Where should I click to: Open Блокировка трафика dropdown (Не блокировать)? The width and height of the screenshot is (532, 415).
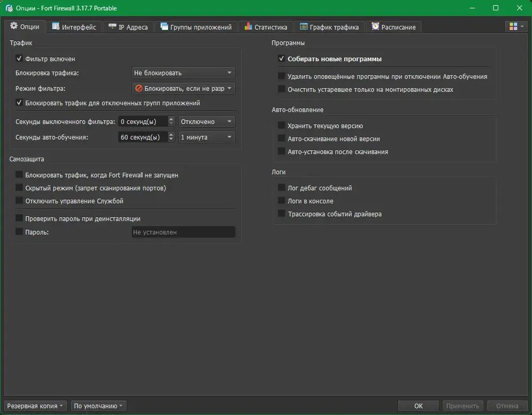[183, 72]
